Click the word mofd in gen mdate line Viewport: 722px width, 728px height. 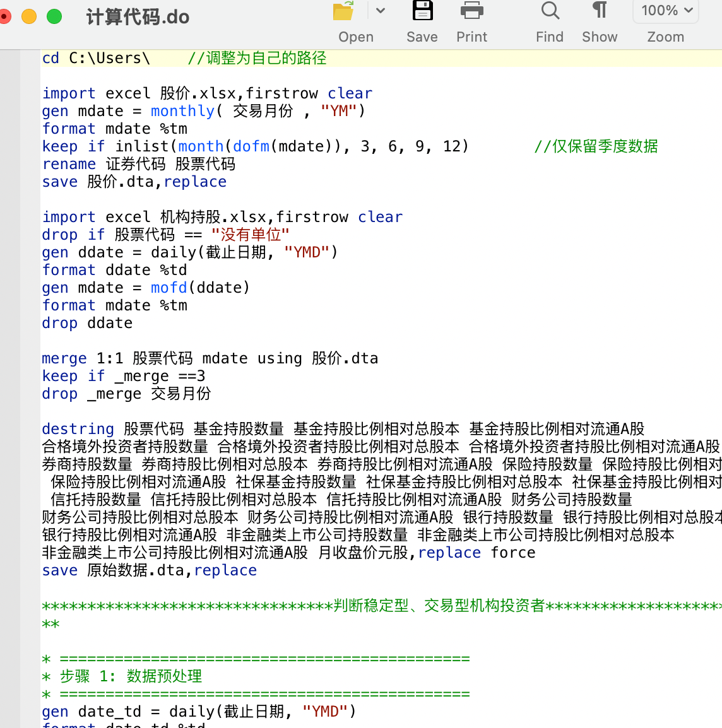[169, 288]
